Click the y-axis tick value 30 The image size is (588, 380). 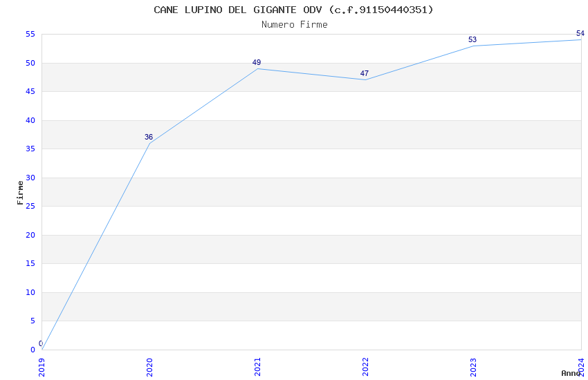coord(30,178)
